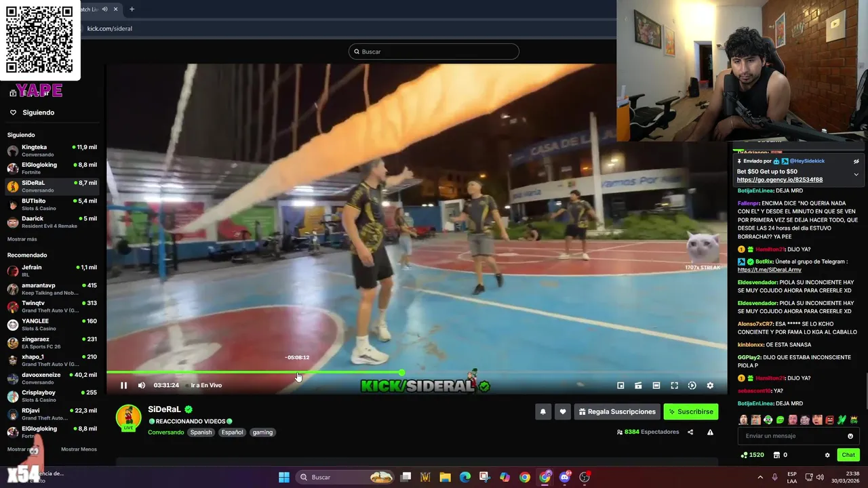
Task: Open amarantavp recommended channel
Action: pyautogui.click(x=52, y=289)
